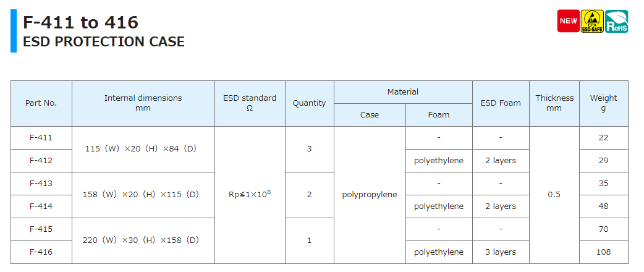Click the Material header cell
Screen dimensions: 644x272
[403, 92]
